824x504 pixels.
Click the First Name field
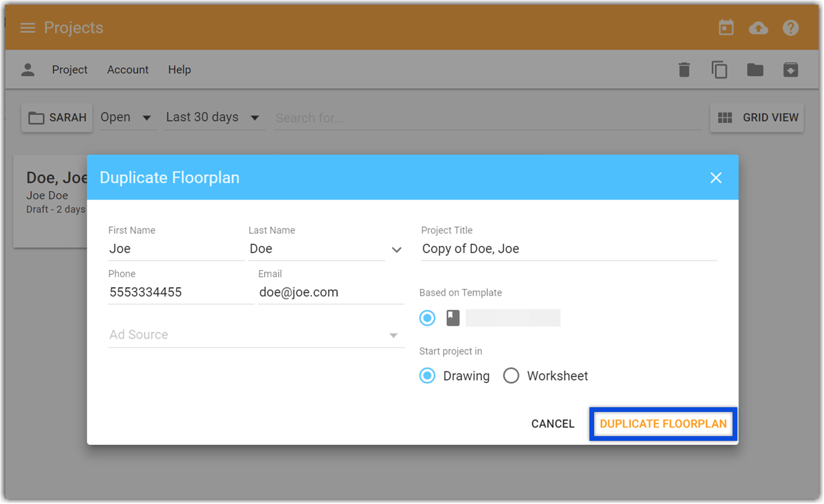pyautogui.click(x=176, y=249)
